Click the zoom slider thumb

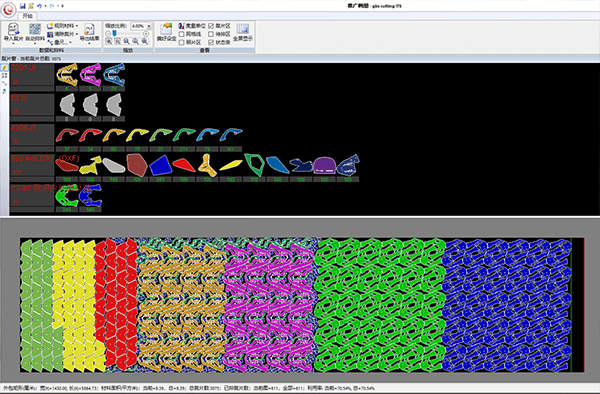coord(114,33)
